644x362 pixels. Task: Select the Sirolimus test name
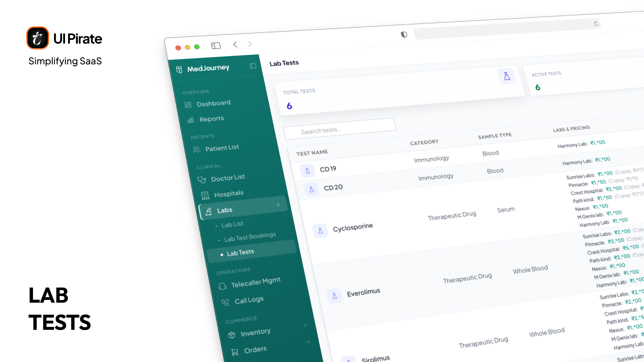[375, 358]
